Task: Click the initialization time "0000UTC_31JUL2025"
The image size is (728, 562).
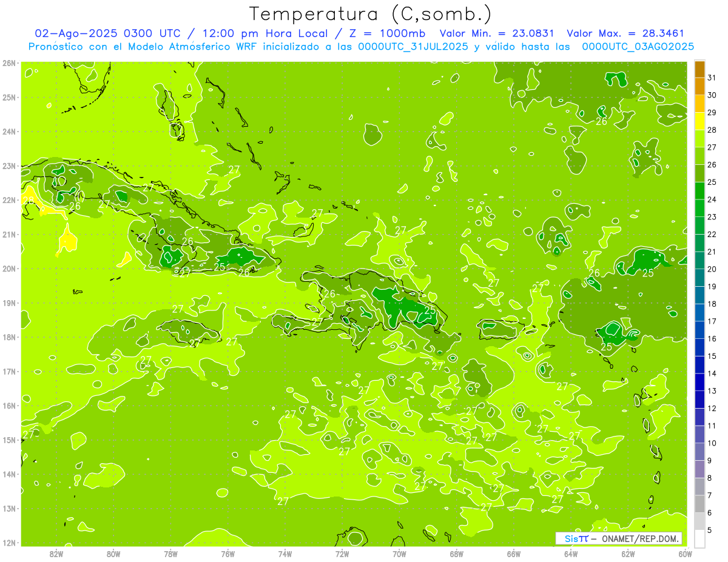Action: (x=413, y=46)
